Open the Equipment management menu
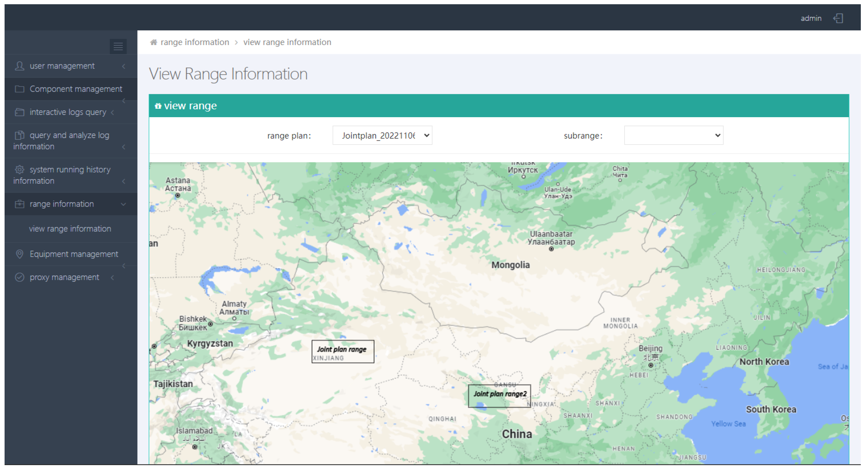 (74, 254)
